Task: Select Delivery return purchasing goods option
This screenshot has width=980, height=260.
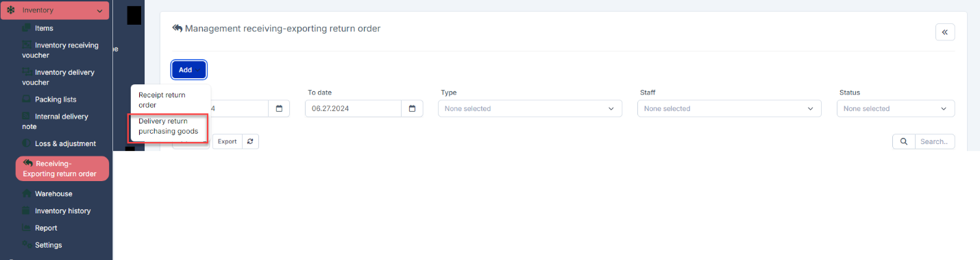Action: tap(169, 126)
